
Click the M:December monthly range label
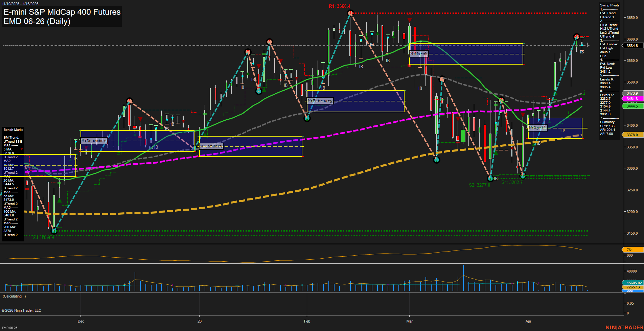click(94, 141)
